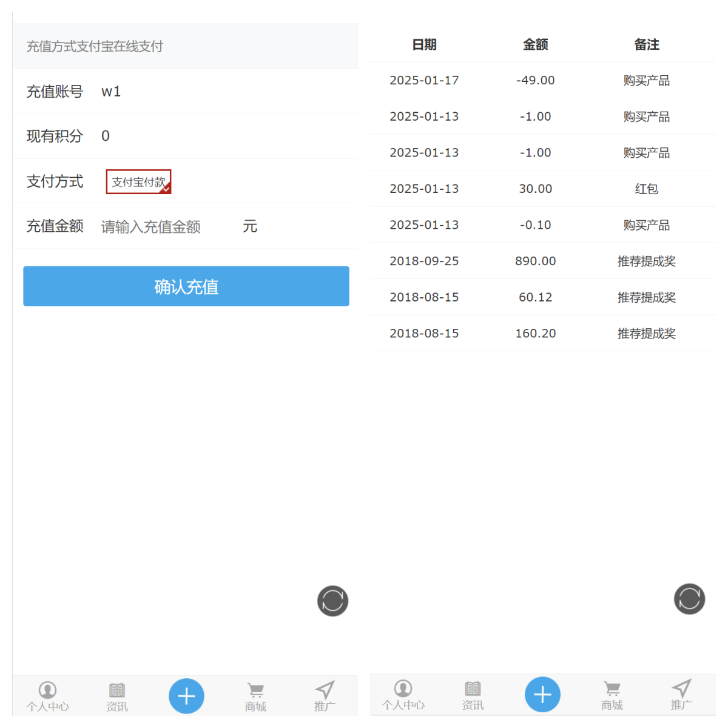Click the 日期 column header
728x728 pixels.
[x=424, y=45]
